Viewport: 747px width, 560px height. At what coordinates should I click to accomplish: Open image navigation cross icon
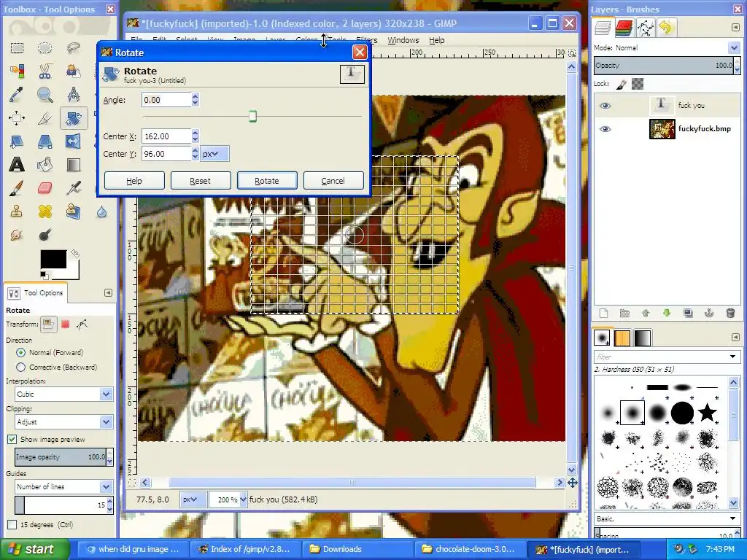coord(572,483)
